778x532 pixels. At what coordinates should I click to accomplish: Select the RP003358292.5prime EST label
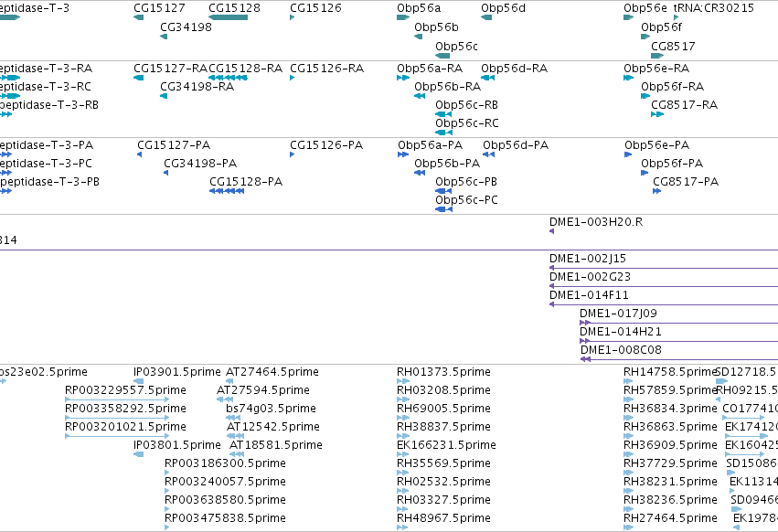(125, 409)
